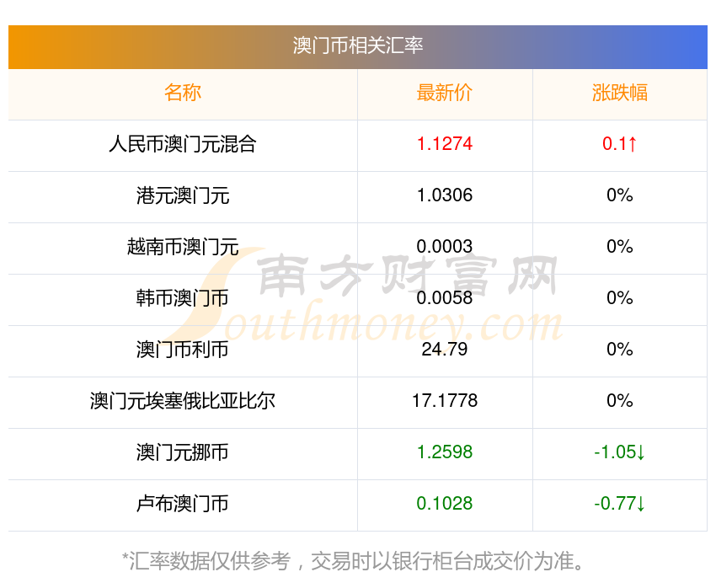The width and height of the screenshot is (716, 588).
Task: Select the 卢布澳门币 row name
Action: [183, 504]
